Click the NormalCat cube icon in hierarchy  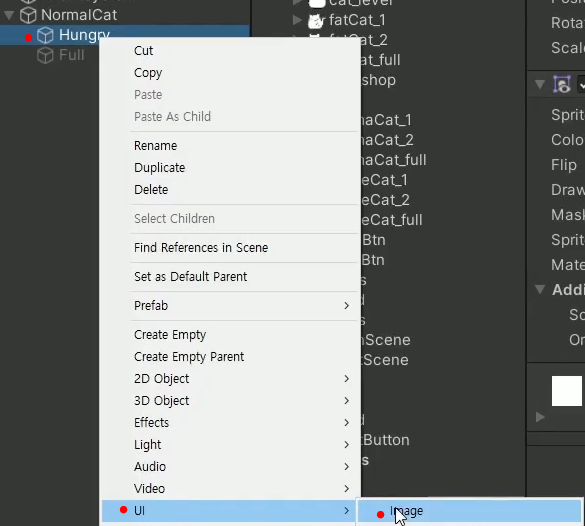click(28, 15)
